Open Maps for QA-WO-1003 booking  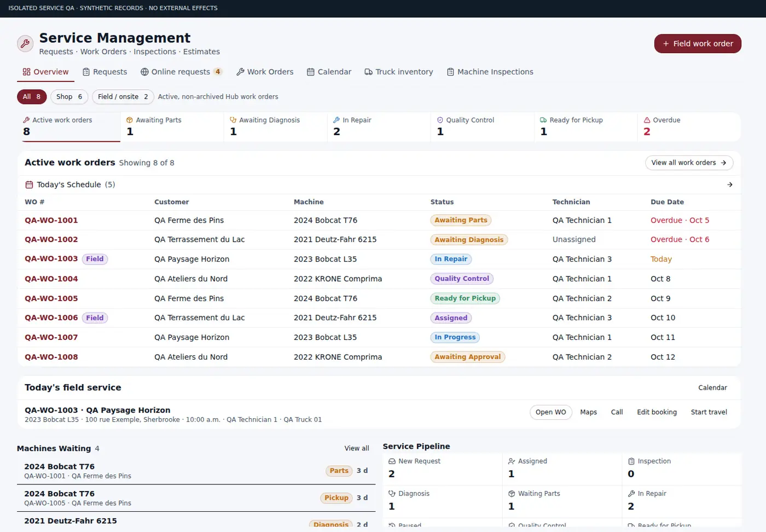tap(588, 412)
